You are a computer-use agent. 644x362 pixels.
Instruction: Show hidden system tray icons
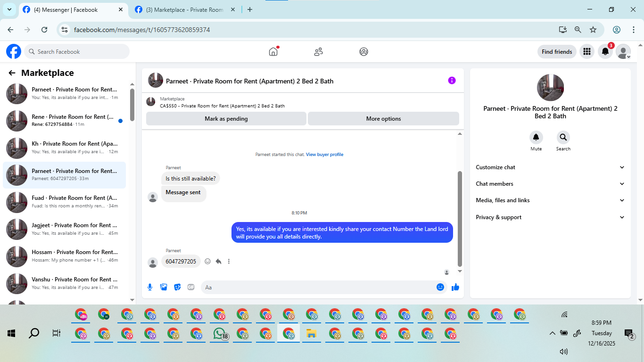[553, 333]
